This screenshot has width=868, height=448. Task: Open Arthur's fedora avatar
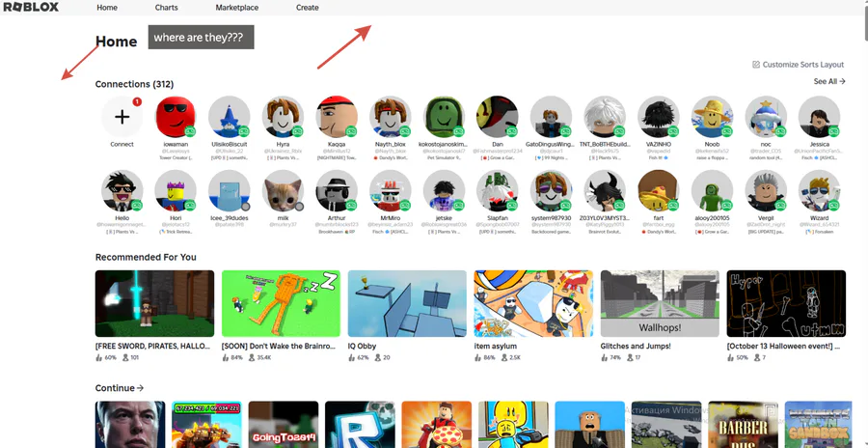(x=337, y=191)
